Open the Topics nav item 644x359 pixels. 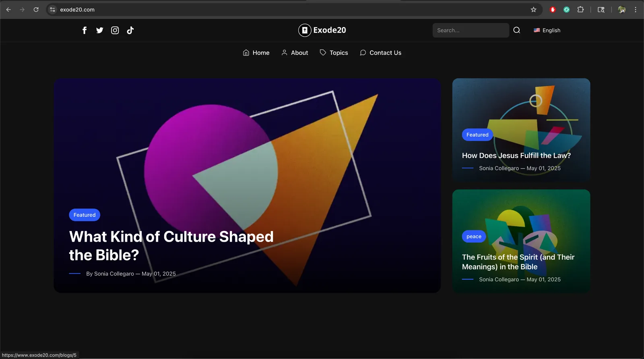coord(334,53)
